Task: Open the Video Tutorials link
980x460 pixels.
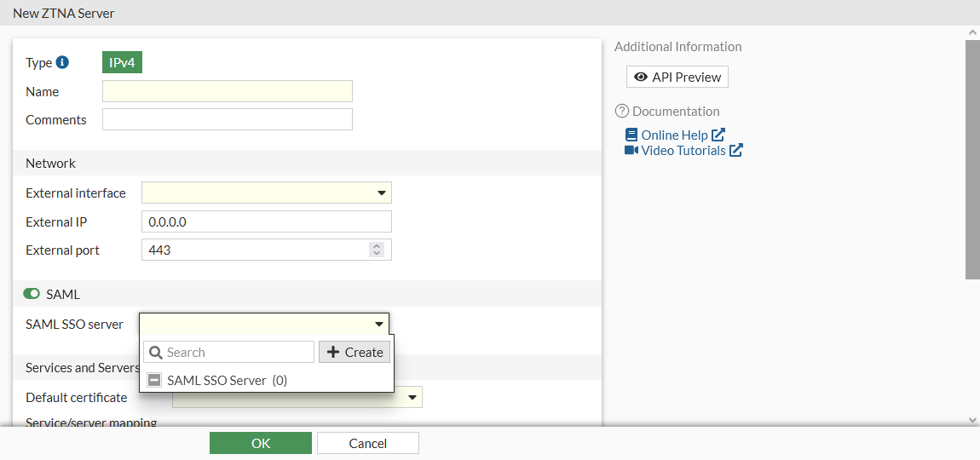Action: (x=683, y=150)
